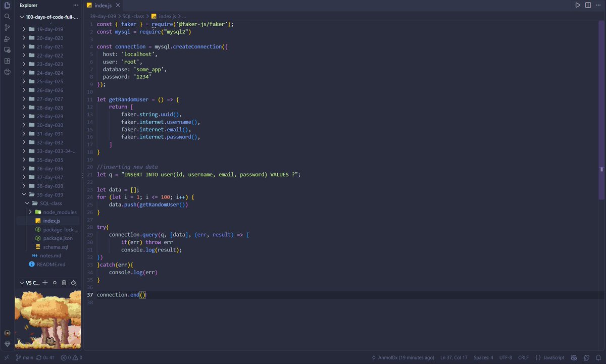606x364 pixels.
Task: Open the Extensions view
Action: click(7, 61)
